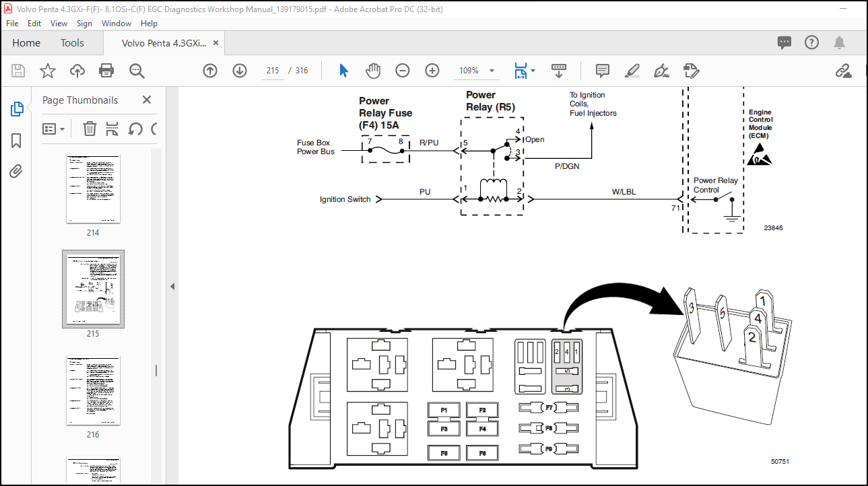The height and width of the screenshot is (486, 868).
Task: Select the Volvo Penta document tab
Action: [164, 42]
